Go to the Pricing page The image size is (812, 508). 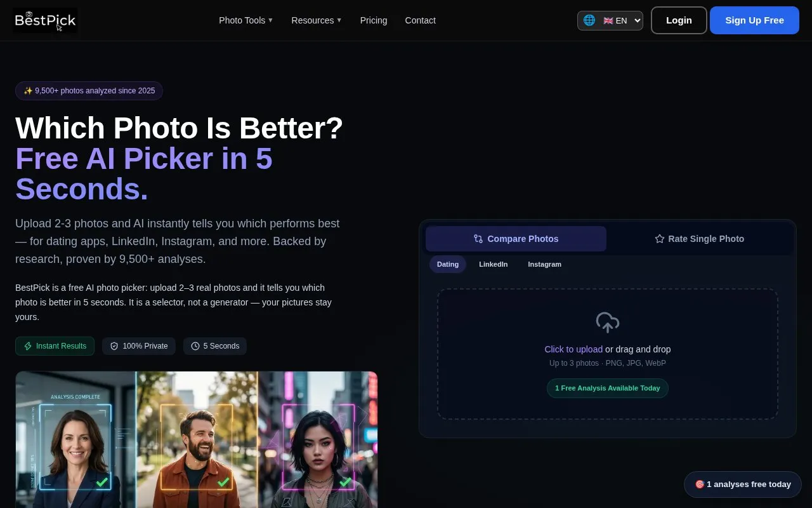[x=374, y=20]
